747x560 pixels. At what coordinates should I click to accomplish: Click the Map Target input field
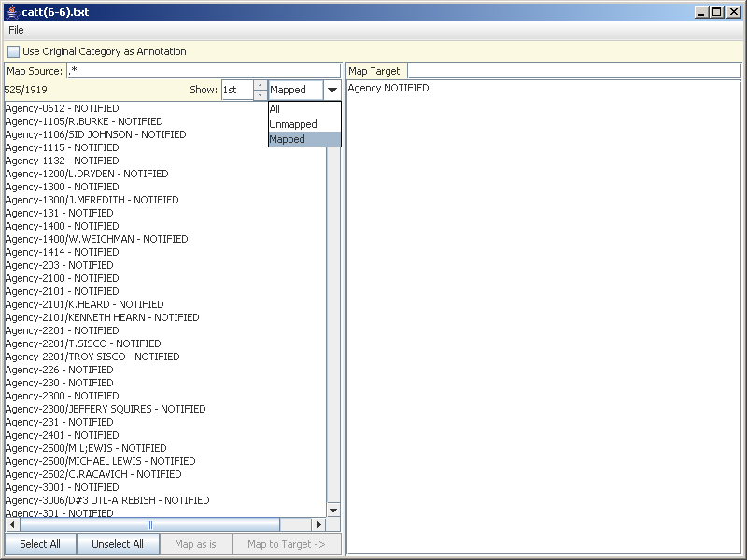pos(574,71)
